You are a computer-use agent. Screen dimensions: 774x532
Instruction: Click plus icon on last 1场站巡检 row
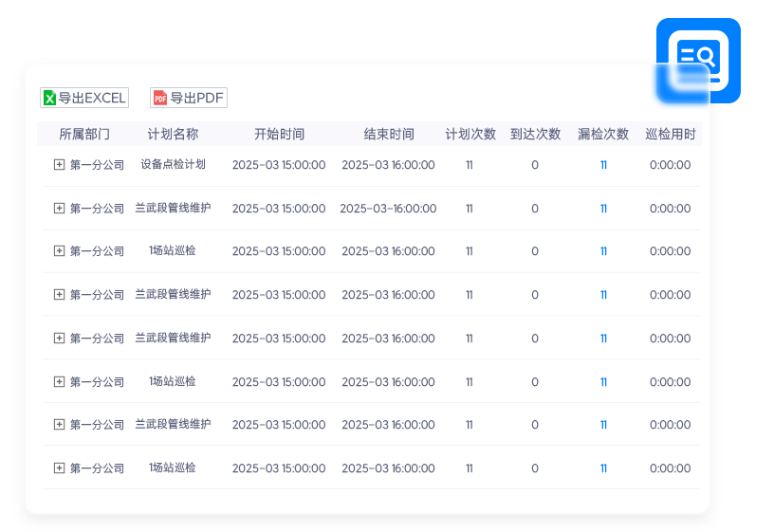(x=59, y=468)
